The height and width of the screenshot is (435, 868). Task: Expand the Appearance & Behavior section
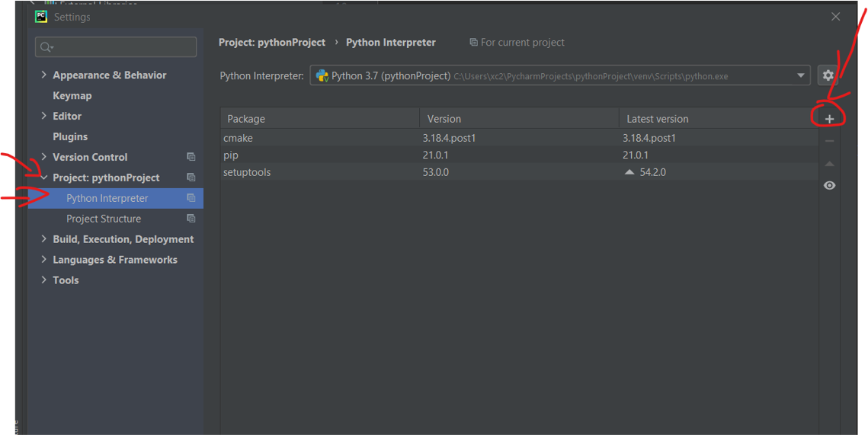click(x=43, y=75)
